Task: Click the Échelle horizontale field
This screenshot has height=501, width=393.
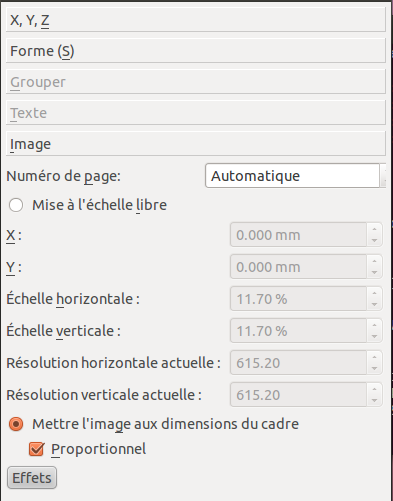Action: 298,299
